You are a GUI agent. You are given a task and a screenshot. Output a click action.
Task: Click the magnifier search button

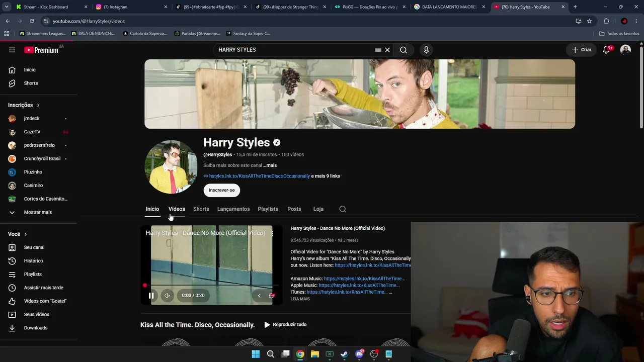(404, 50)
